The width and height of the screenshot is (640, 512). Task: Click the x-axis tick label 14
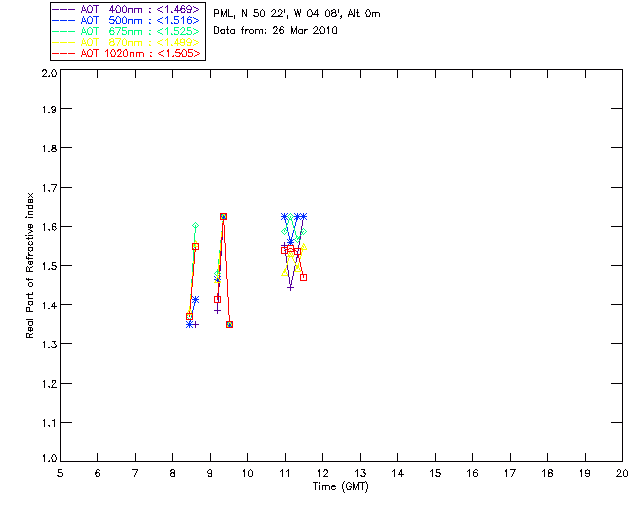(398, 473)
